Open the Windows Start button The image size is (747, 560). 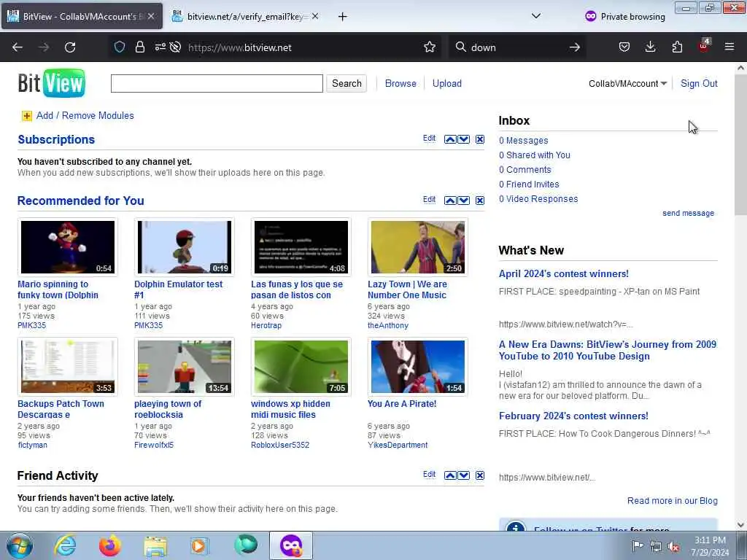point(19,545)
